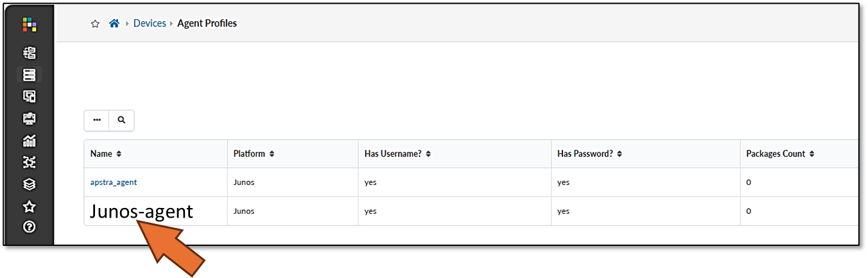Open Blueprints icon in sidebar
The height and width of the screenshot is (278, 868).
click(x=29, y=53)
